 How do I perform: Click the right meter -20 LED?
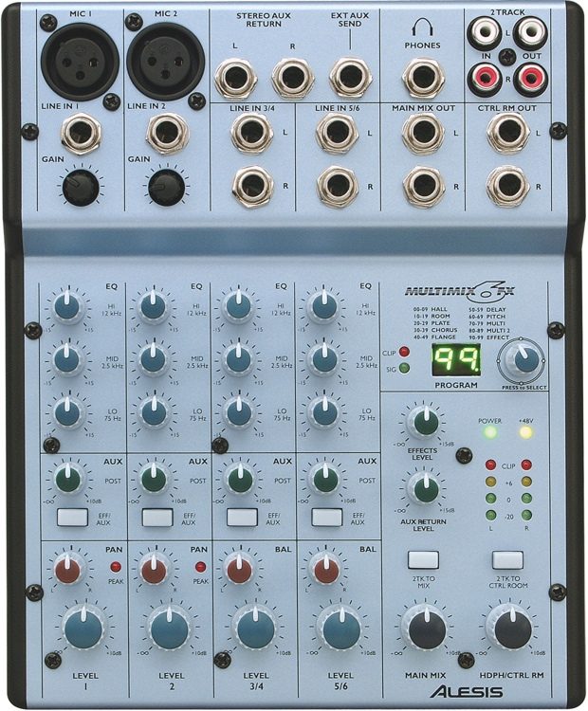coord(526,515)
